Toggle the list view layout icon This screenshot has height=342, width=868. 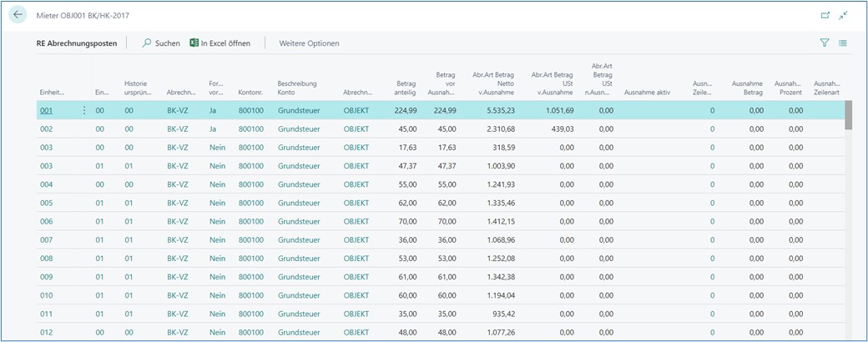843,43
